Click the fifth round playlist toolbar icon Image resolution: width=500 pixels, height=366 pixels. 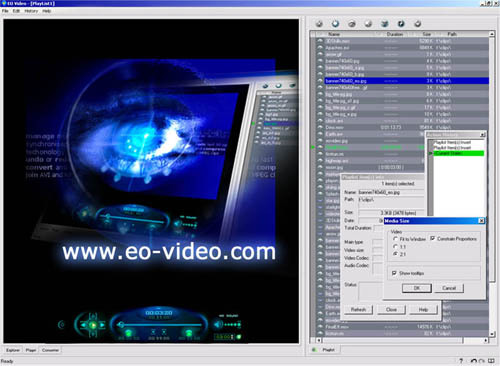tap(385, 24)
